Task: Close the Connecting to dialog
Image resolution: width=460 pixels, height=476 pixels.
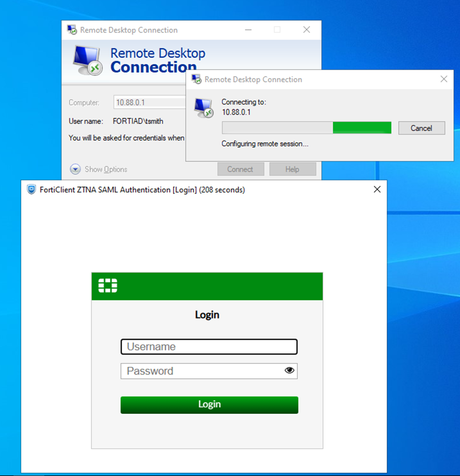Action: point(444,79)
